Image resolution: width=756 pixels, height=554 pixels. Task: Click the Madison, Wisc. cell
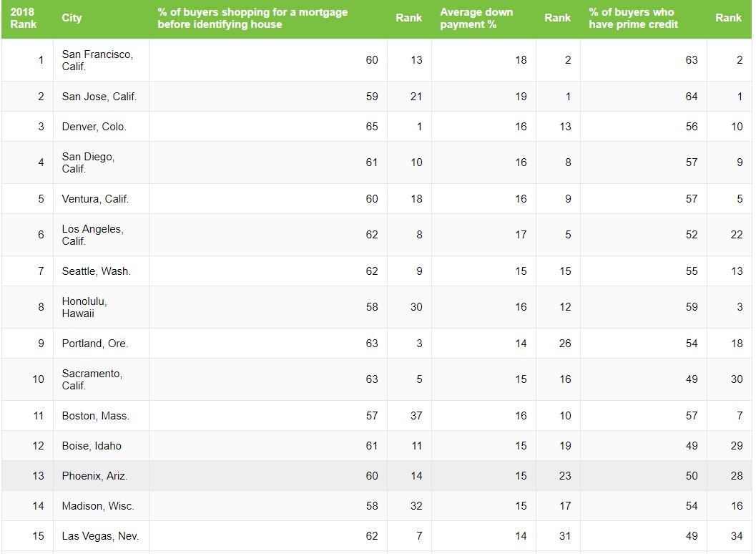pos(101,506)
